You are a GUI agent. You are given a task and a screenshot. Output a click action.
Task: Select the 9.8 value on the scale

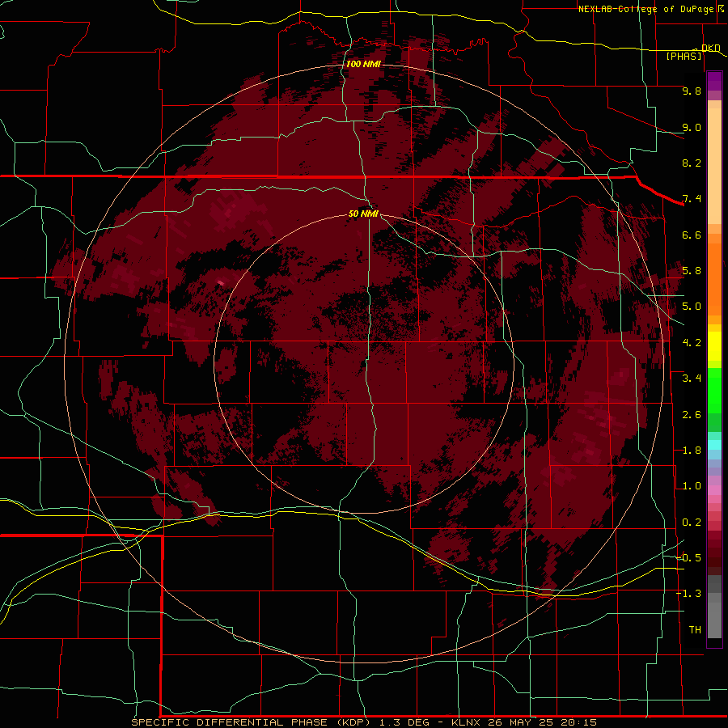click(x=692, y=91)
